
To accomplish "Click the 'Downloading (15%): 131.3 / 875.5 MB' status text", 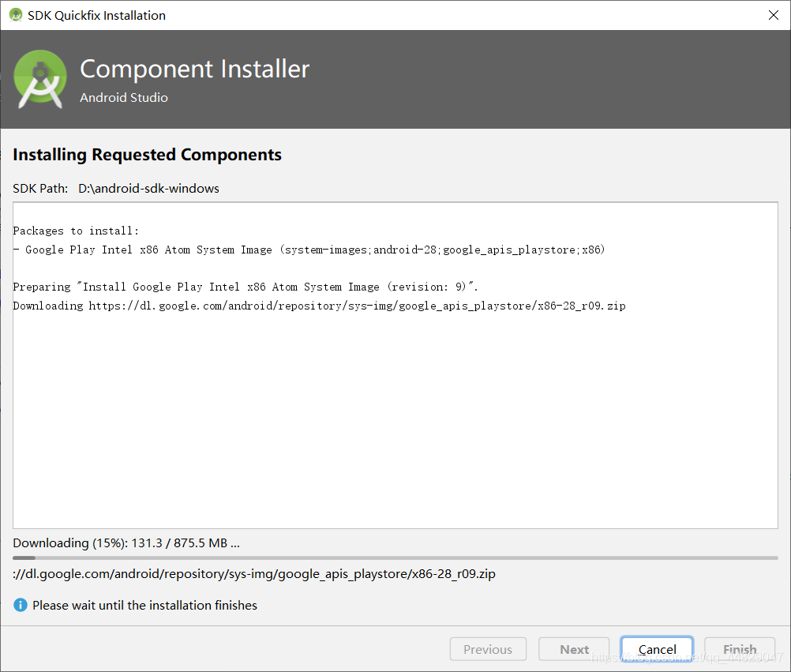I will [x=126, y=542].
